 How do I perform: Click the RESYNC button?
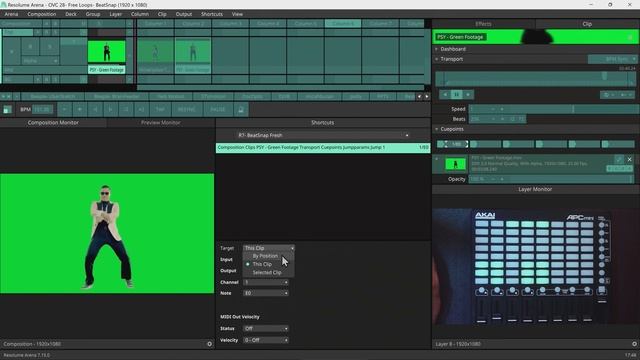187,109
